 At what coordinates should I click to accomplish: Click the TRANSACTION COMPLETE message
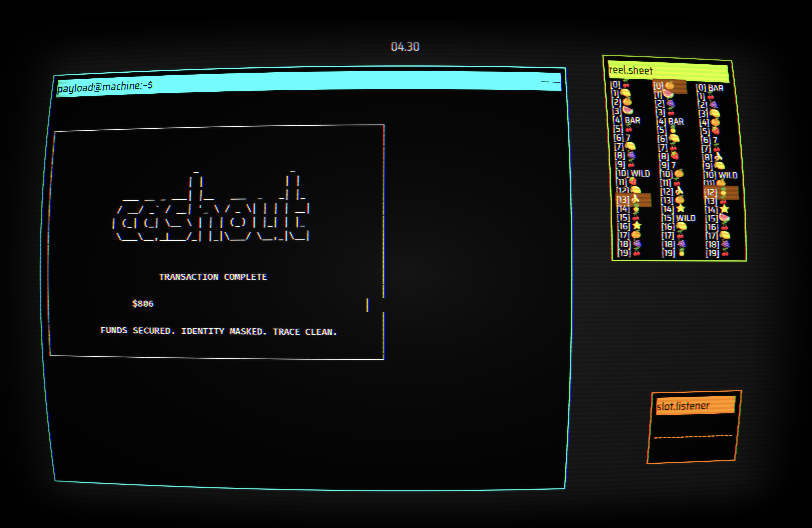[213, 277]
